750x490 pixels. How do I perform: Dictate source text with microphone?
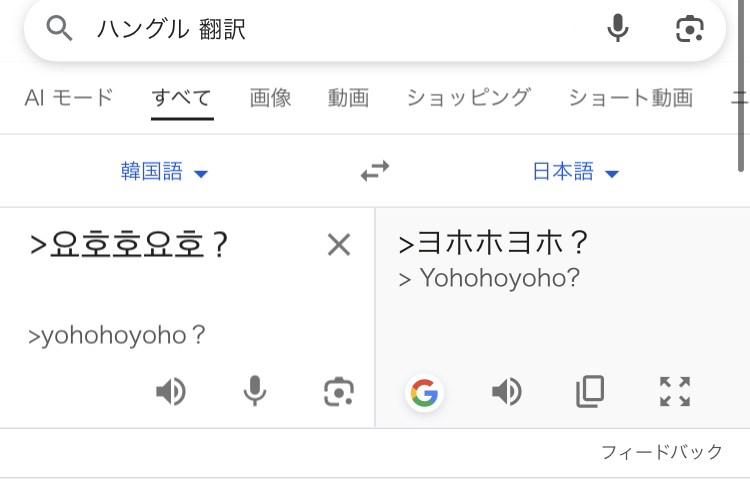click(x=255, y=392)
